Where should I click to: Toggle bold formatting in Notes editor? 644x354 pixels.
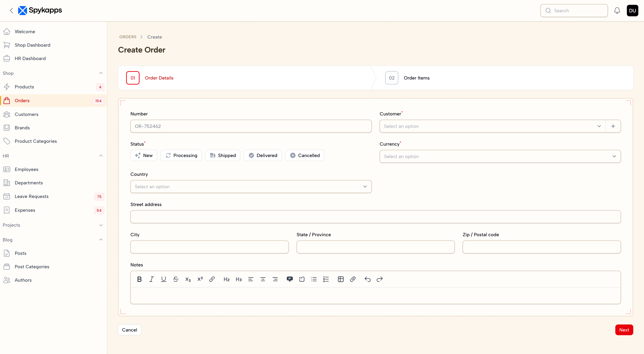click(x=139, y=279)
